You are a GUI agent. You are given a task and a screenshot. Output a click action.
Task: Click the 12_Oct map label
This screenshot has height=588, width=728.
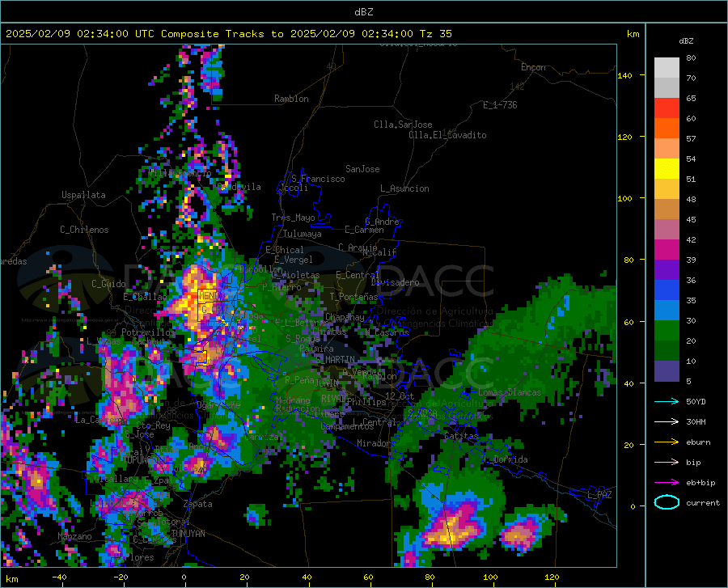[x=400, y=396]
